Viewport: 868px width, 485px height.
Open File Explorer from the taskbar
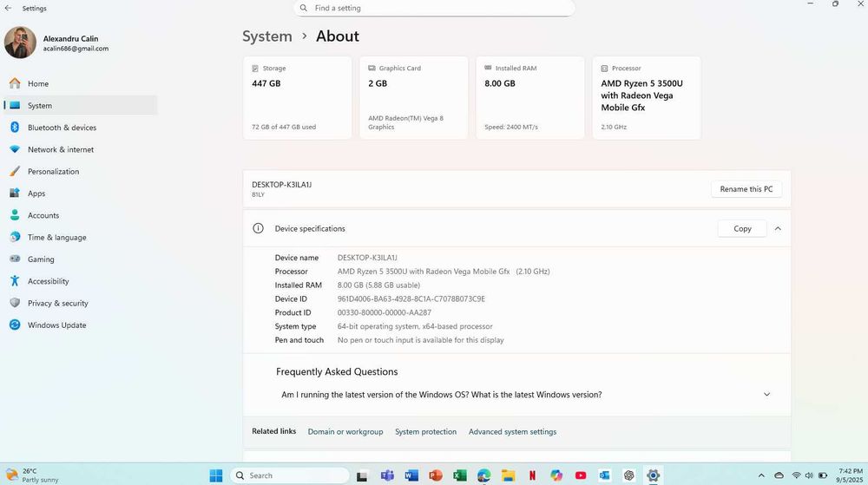[508, 475]
